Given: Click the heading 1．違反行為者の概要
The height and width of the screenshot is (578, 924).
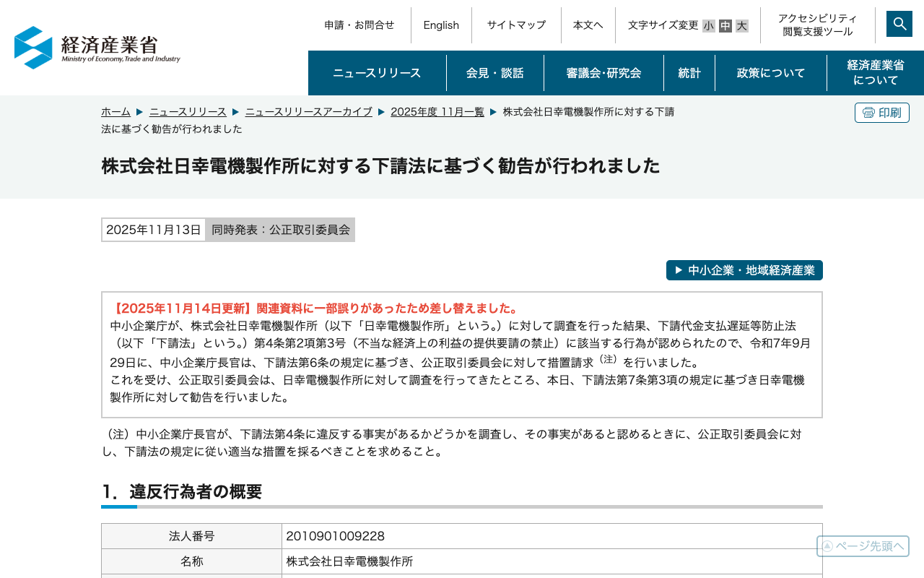Looking at the screenshot, I should tap(181, 492).
